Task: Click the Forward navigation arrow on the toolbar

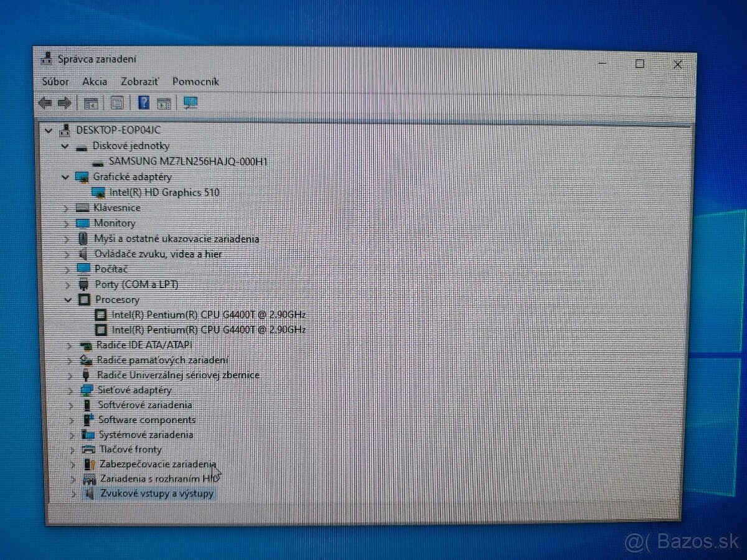Action: point(64,103)
